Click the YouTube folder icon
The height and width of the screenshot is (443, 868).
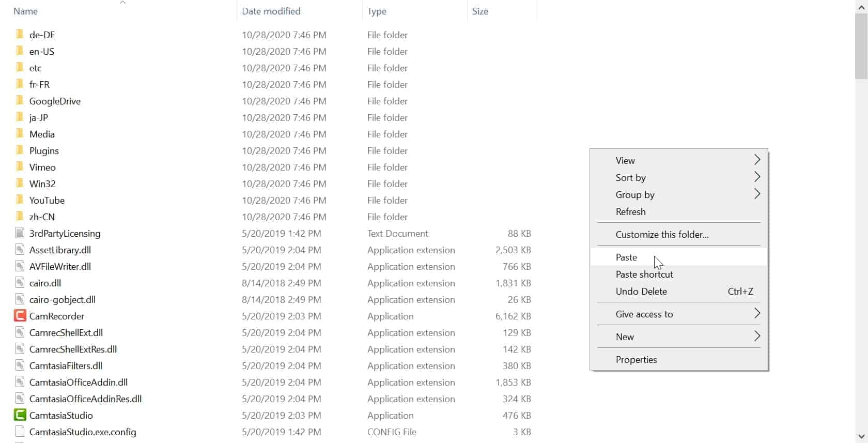[20, 200]
